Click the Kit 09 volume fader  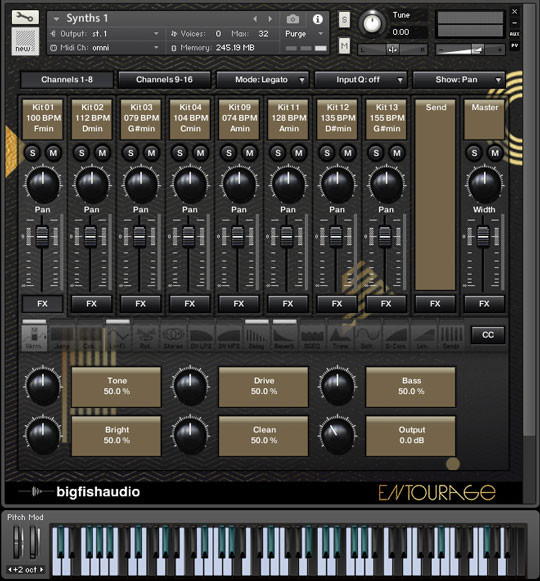click(238, 236)
